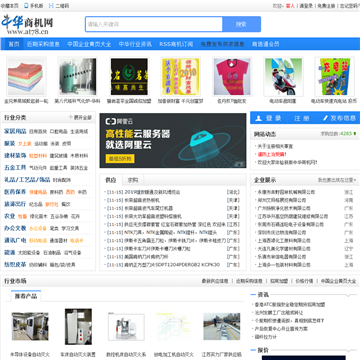Open the 纺织皮革 category

[x=15, y=264]
